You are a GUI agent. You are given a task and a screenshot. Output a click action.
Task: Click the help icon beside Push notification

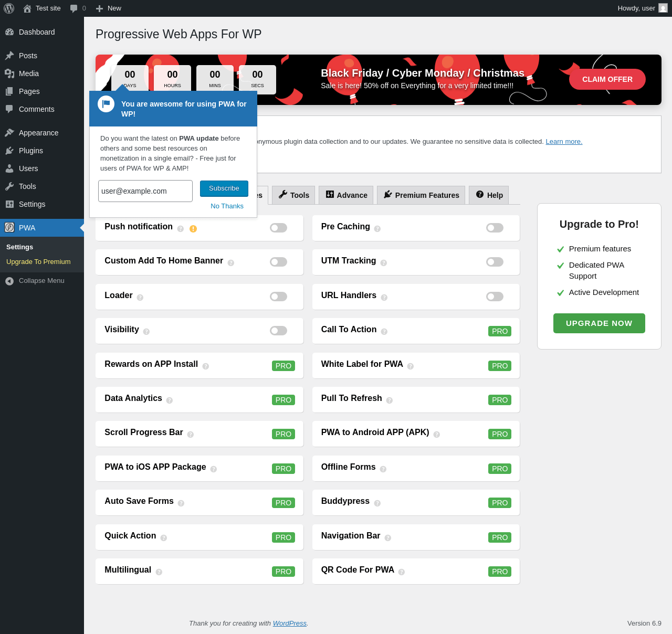coord(181,229)
